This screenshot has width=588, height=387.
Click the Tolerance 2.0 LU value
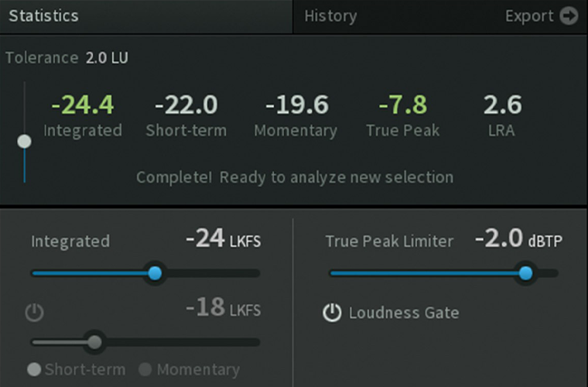point(107,58)
